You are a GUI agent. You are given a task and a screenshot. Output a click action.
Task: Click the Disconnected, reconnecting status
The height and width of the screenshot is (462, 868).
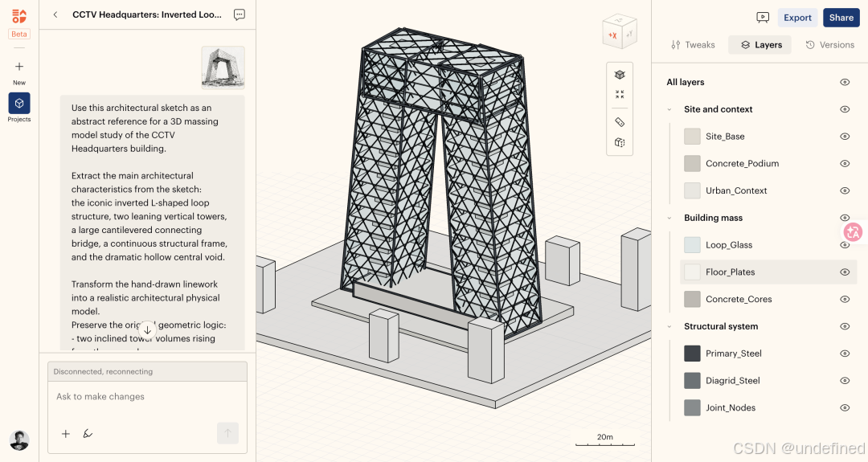(x=103, y=372)
